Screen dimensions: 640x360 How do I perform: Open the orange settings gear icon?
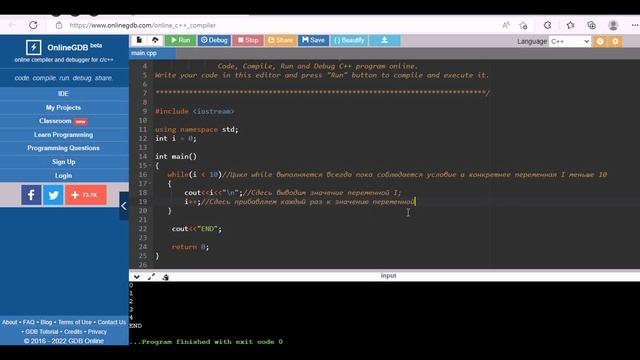(615, 41)
